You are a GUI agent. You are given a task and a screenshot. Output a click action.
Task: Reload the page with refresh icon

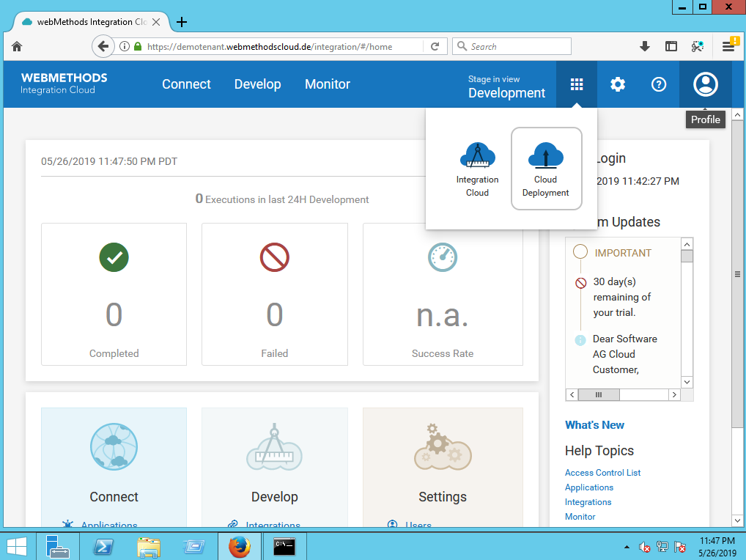pos(435,46)
